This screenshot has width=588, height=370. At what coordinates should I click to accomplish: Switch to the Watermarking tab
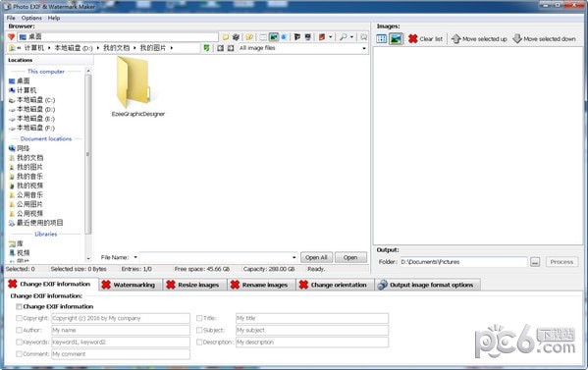[x=131, y=285]
